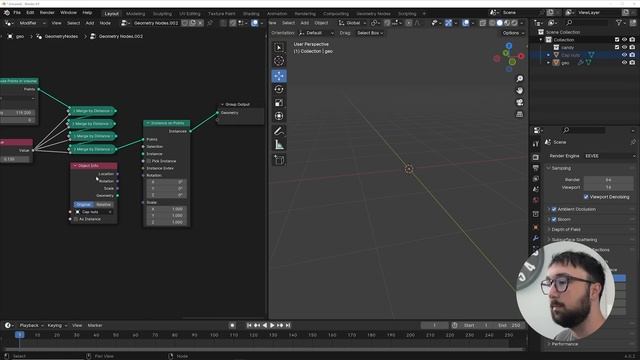Viewport: 640px width, 360px height.
Task: Open Render Engine EEVEE dropdown
Action: tap(609, 156)
